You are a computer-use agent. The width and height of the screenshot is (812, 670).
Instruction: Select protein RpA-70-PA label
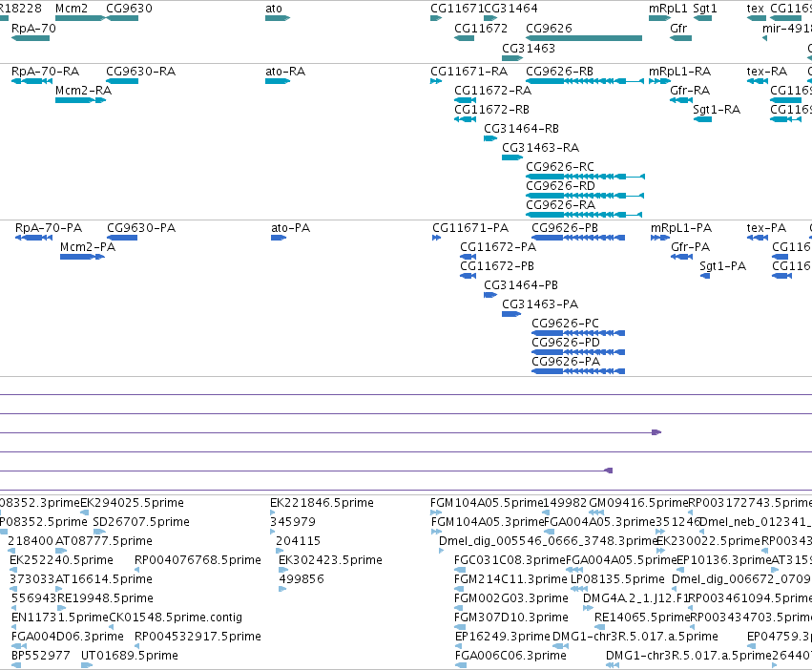pos(49,227)
